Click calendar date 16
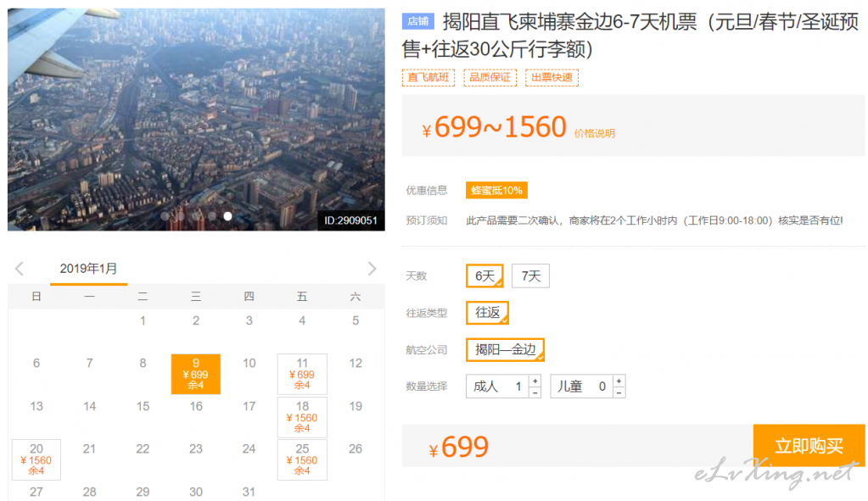This screenshot has width=868, height=501. point(196,406)
